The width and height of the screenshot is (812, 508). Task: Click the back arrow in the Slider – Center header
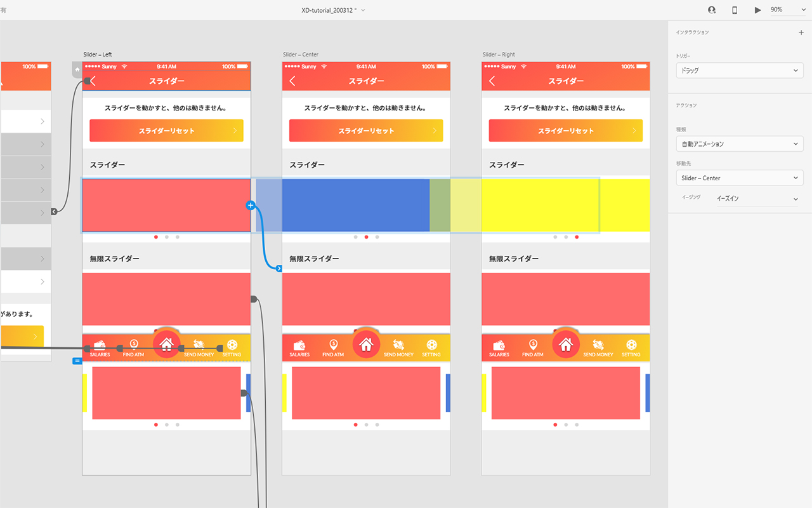click(292, 81)
